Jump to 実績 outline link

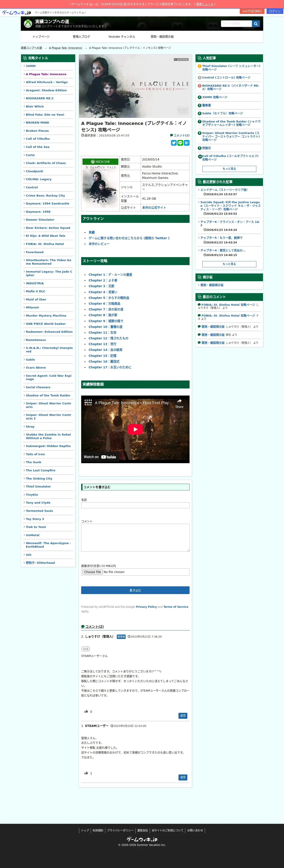coord(91,233)
